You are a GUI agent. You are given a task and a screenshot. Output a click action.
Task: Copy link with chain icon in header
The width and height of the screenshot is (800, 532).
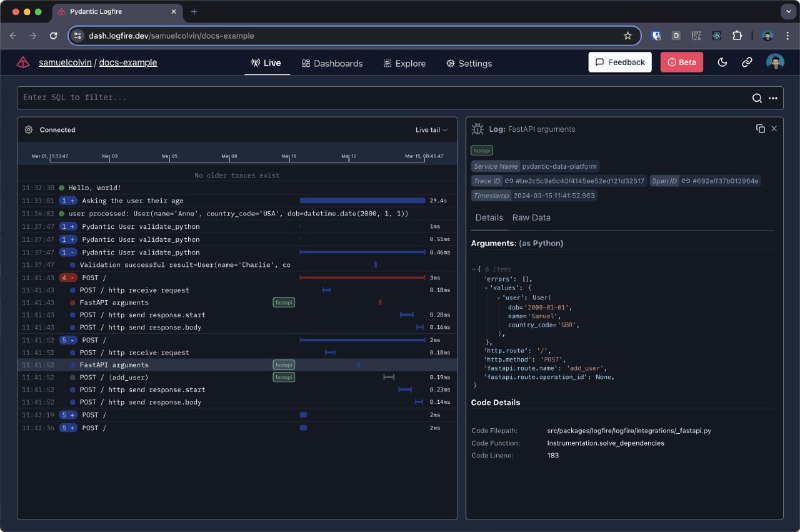[x=747, y=62]
